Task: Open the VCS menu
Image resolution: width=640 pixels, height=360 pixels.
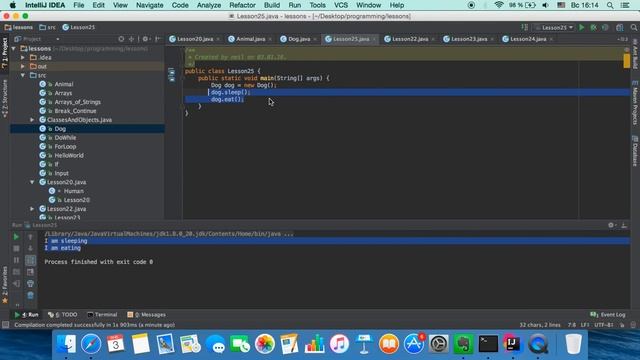Action: pyautogui.click(x=341, y=5)
